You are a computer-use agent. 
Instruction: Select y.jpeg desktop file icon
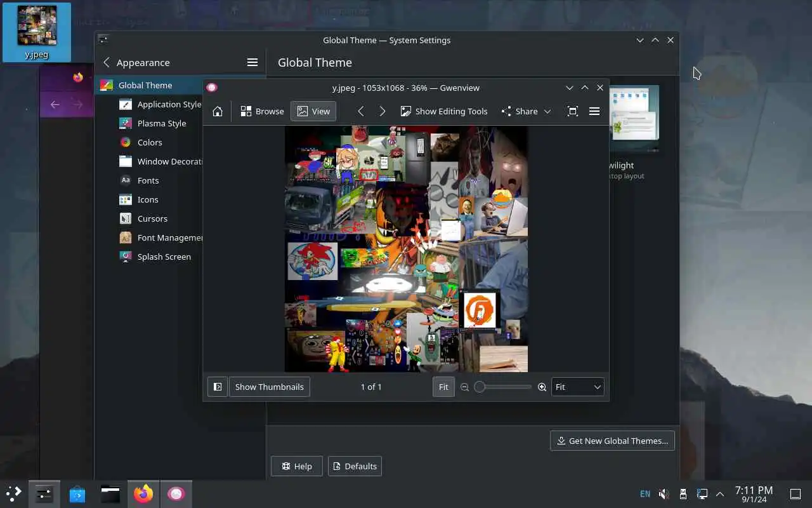37,32
